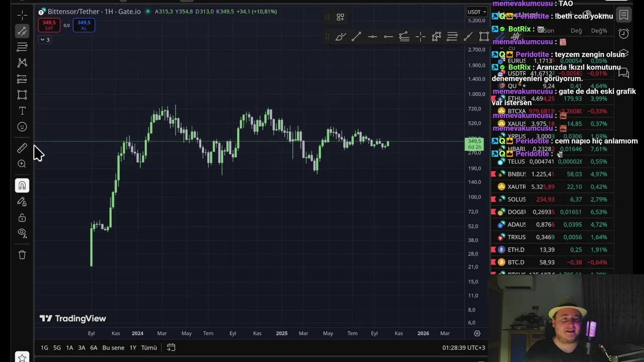644x362 pixels.
Task: Pick the horizontal line in favorites toolbar
Action: (372, 36)
